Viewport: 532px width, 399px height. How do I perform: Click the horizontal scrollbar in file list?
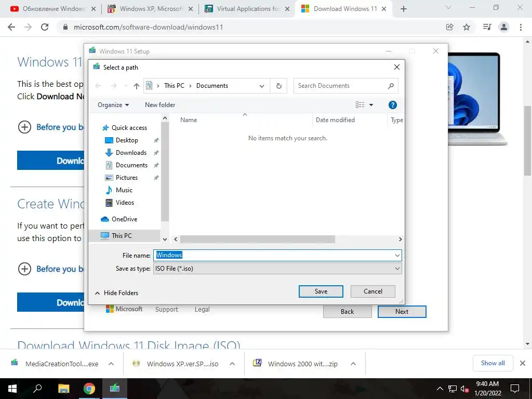tap(258, 239)
